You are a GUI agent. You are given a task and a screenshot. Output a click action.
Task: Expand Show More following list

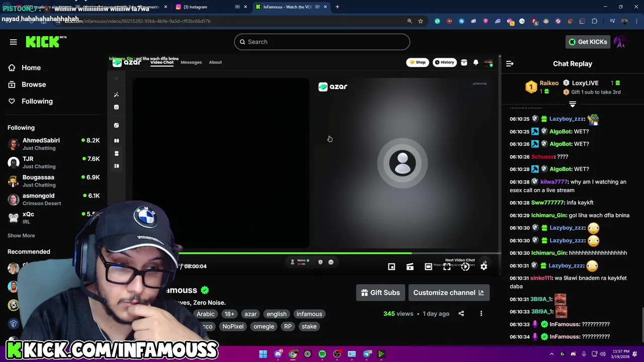point(21,235)
